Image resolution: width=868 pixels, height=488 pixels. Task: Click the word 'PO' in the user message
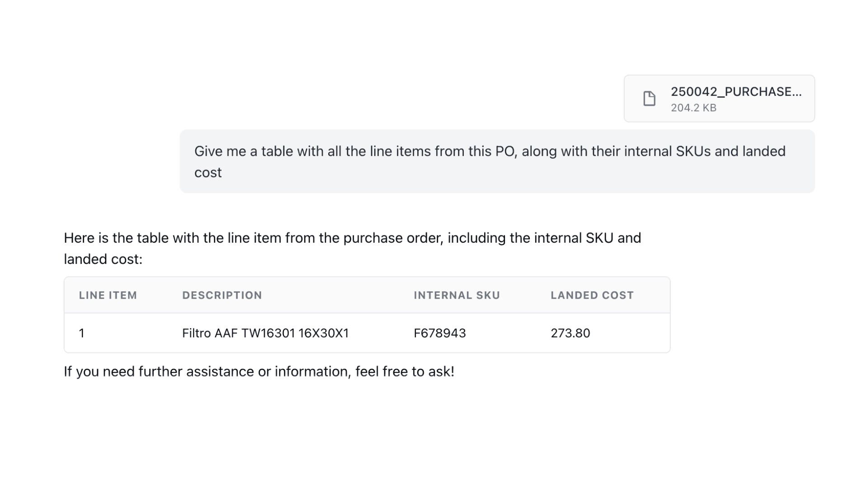[505, 151]
